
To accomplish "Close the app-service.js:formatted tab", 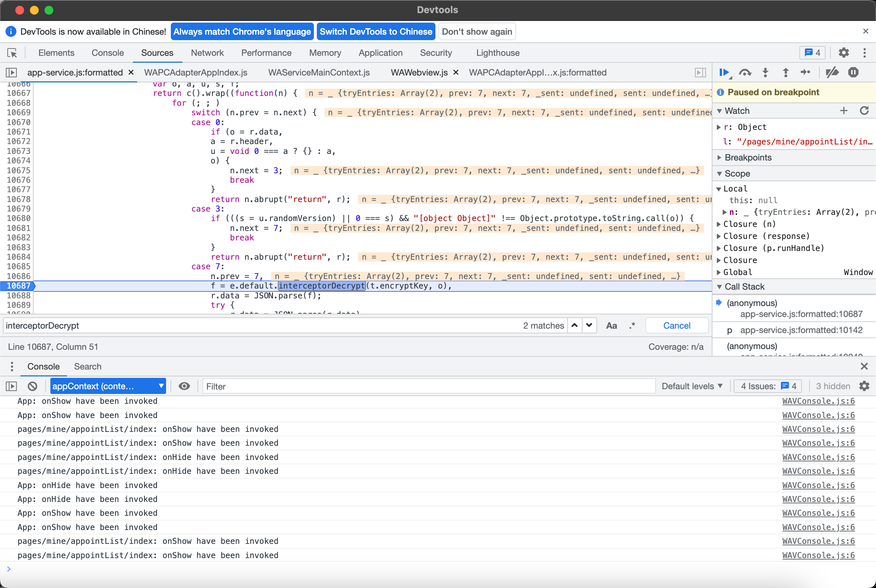I will coord(131,72).
